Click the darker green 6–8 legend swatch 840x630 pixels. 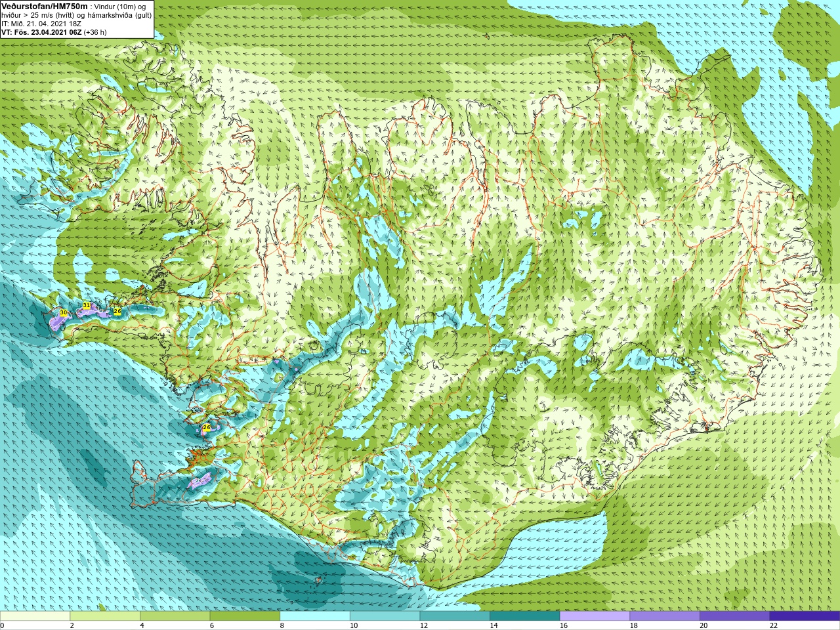pos(245,616)
